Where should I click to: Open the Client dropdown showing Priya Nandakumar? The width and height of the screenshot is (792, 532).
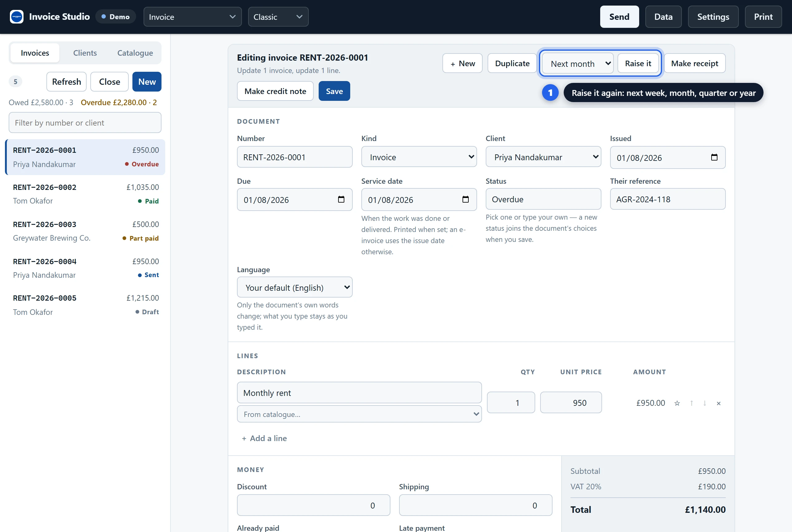click(543, 157)
